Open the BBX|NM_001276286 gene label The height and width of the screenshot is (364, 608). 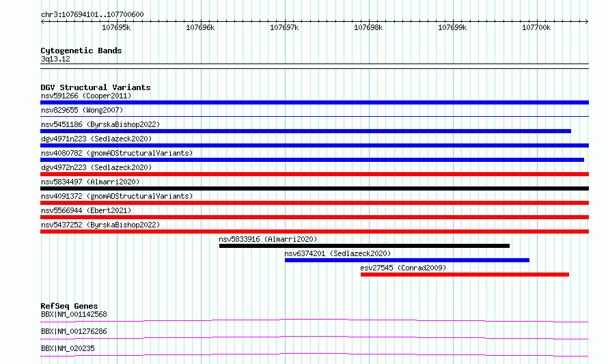[x=74, y=331]
